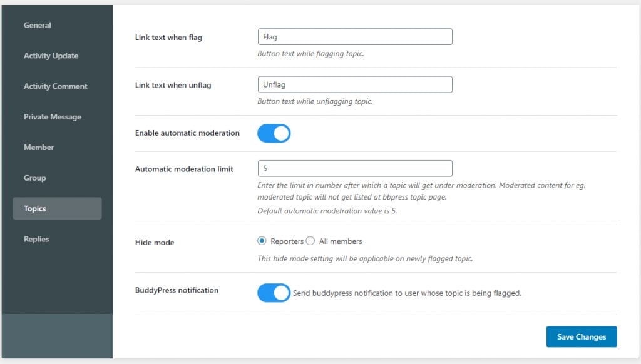Image resolution: width=641 pixels, height=364 pixels.
Task: Click the Save Changes button
Action: point(582,336)
